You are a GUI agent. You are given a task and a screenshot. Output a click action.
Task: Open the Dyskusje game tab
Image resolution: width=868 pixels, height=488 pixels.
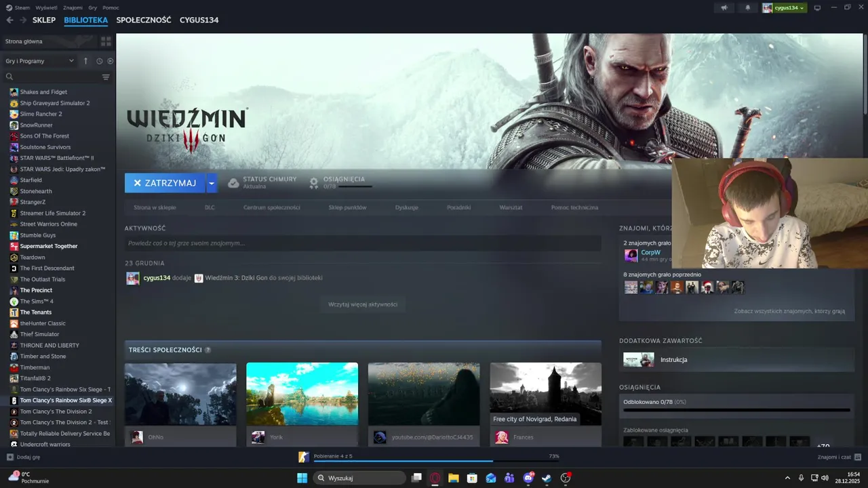[407, 207]
